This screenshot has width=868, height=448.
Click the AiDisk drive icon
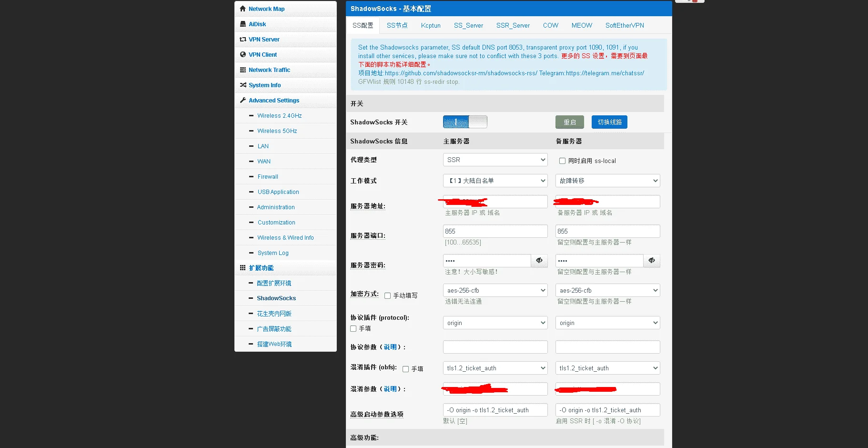tap(243, 24)
